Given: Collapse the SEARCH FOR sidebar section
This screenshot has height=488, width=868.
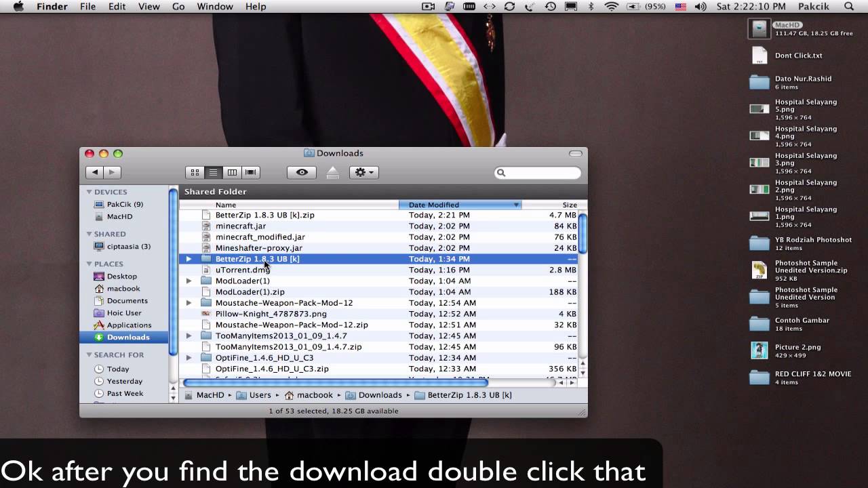Looking at the screenshot, I should [x=89, y=354].
